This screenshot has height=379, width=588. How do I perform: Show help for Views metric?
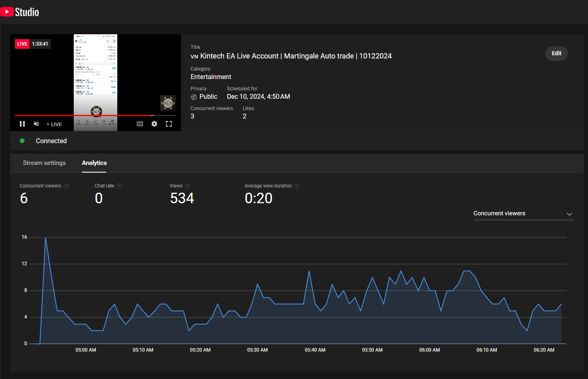[187, 186]
